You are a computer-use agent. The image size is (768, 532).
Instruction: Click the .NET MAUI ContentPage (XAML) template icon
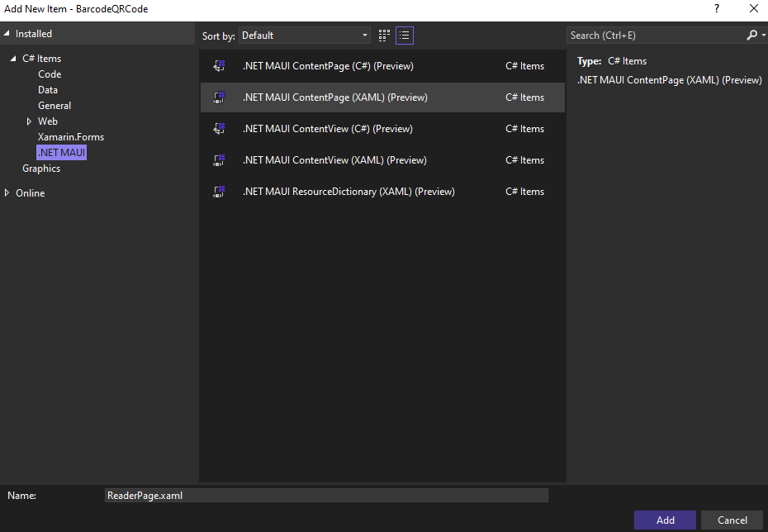click(220, 97)
